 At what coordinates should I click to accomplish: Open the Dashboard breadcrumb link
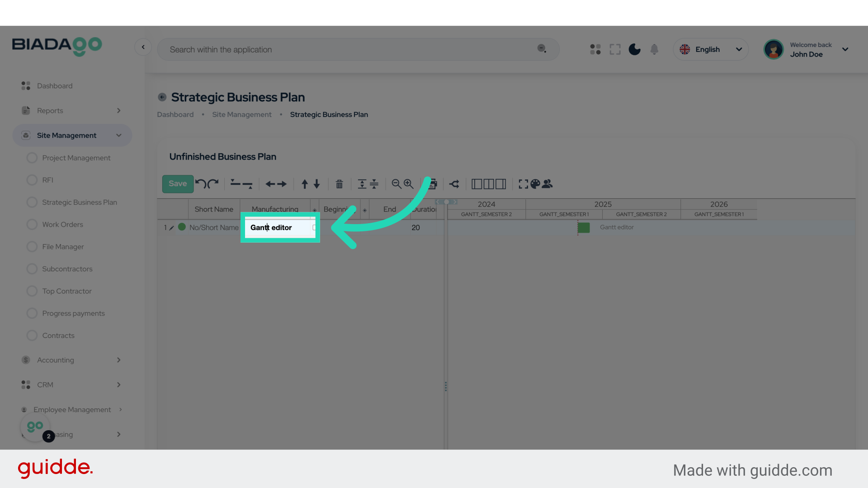tap(175, 114)
